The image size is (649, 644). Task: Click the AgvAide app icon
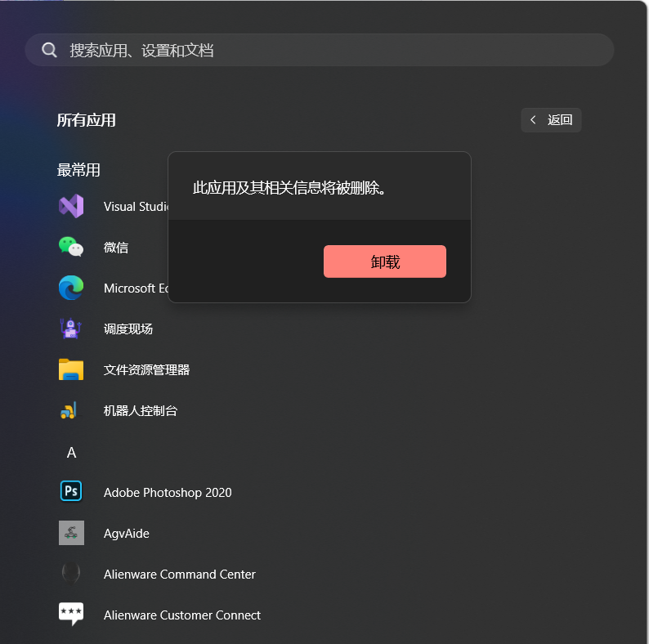click(x=71, y=533)
